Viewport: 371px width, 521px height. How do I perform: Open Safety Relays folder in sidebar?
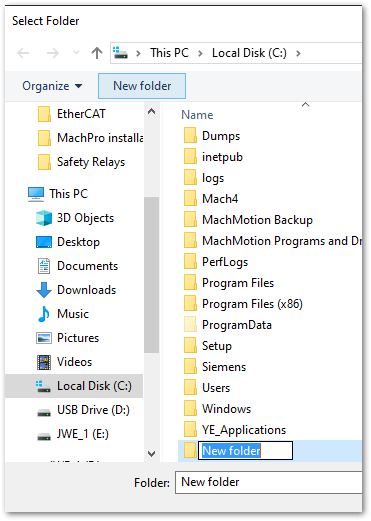coord(81,162)
